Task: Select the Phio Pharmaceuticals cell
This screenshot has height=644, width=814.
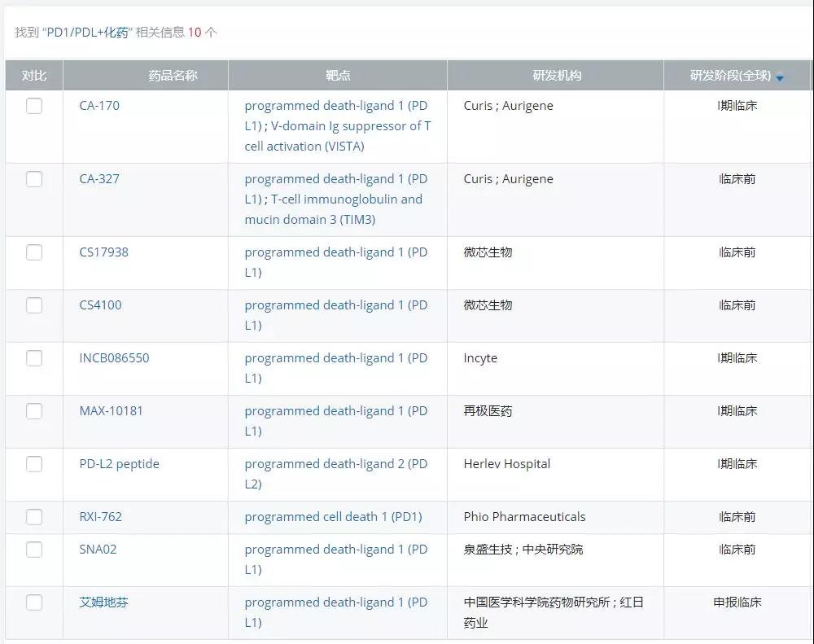Action: (524, 517)
